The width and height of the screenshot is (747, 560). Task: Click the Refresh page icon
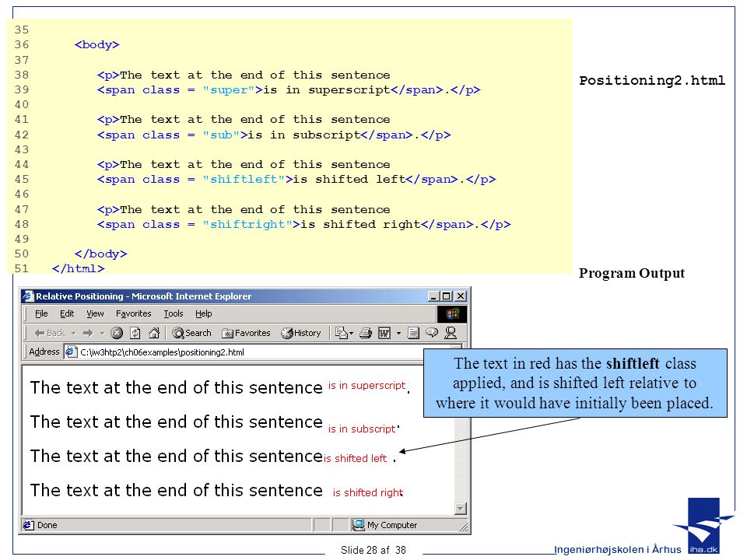coord(135,333)
